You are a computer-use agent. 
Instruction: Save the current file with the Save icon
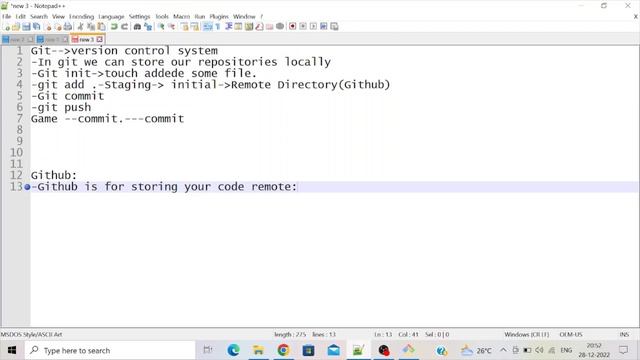click(26, 27)
